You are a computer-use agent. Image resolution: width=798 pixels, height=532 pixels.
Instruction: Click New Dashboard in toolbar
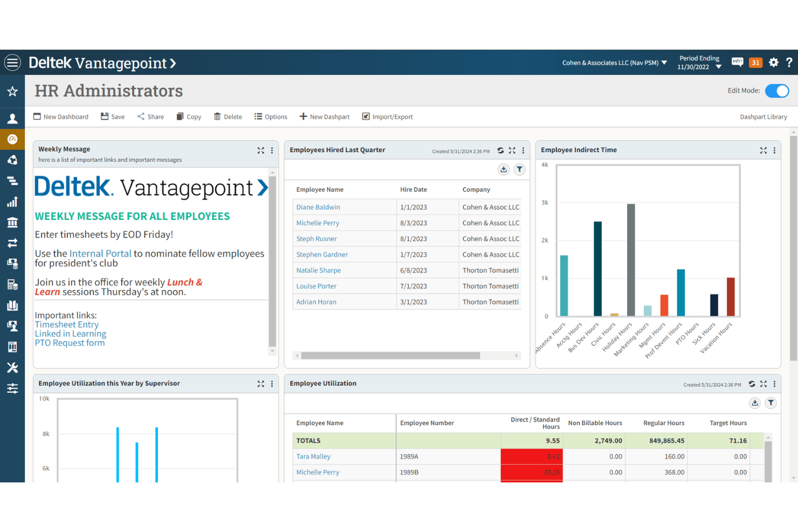[61, 116]
